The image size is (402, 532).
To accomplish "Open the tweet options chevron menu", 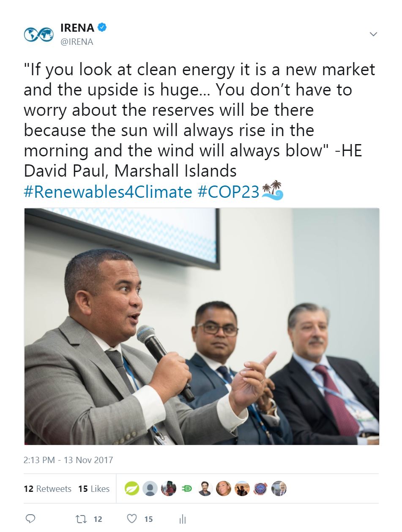I will (x=373, y=34).
